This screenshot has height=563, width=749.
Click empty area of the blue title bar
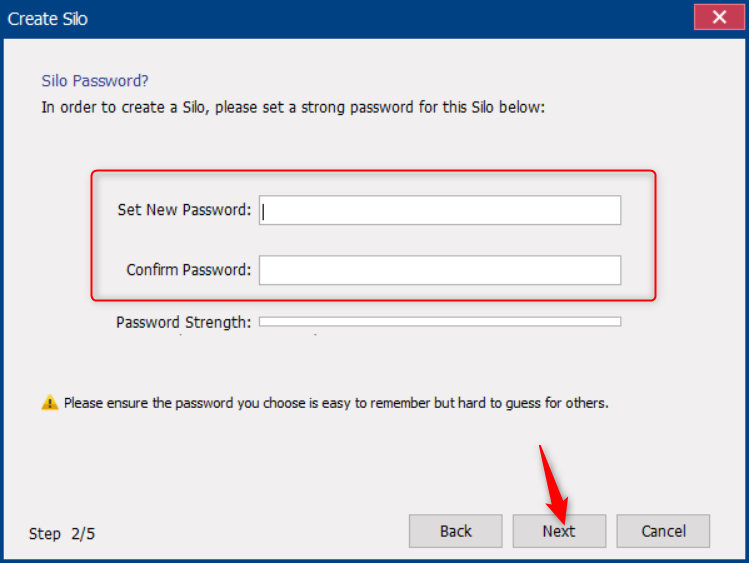(x=380, y=18)
